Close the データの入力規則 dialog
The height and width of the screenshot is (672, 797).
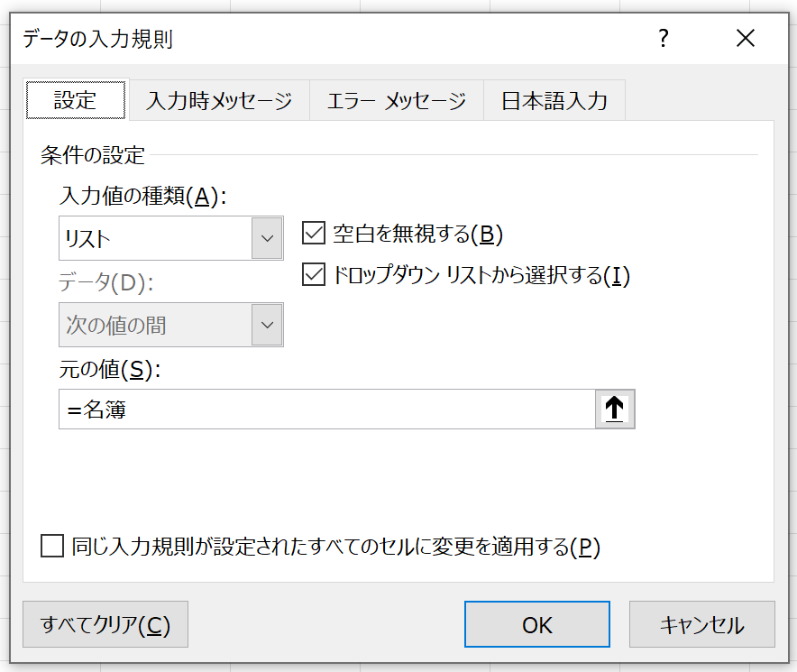[745, 38]
